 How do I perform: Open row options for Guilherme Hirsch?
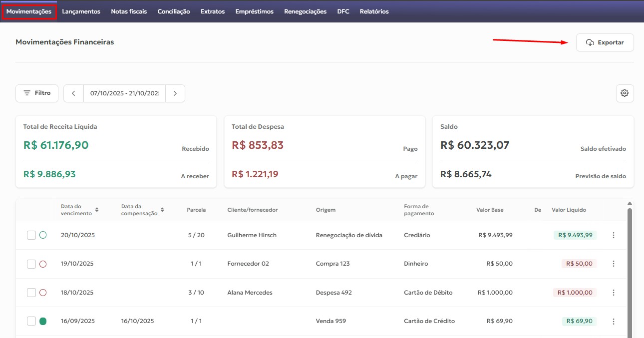tap(614, 235)
